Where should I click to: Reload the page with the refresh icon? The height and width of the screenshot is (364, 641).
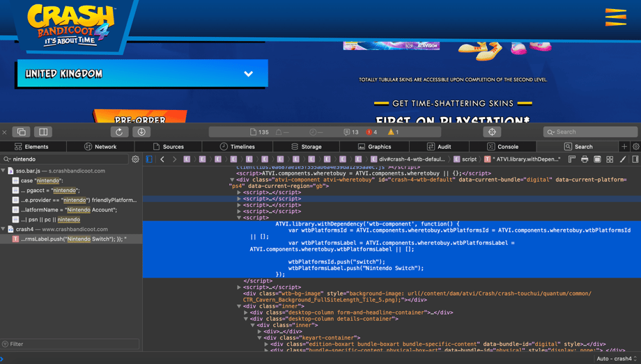[x=119, y=132]
